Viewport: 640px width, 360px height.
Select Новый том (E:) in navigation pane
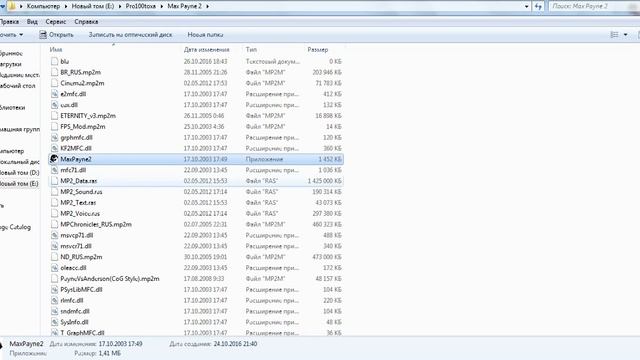pyautogui.click(x=19, y=184)
